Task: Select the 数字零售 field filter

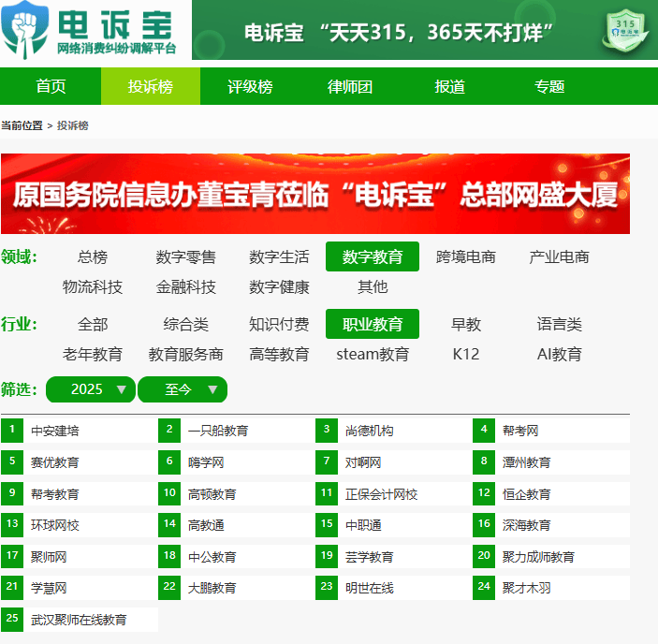Action: 185,256
